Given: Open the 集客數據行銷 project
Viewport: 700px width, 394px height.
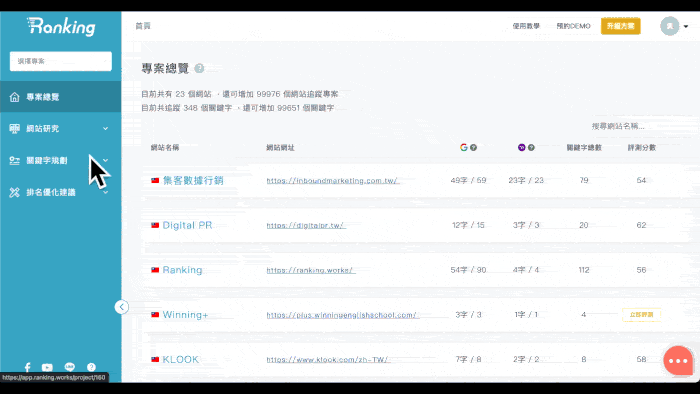Looking at the screenshot, I should (x=193, y=180).
